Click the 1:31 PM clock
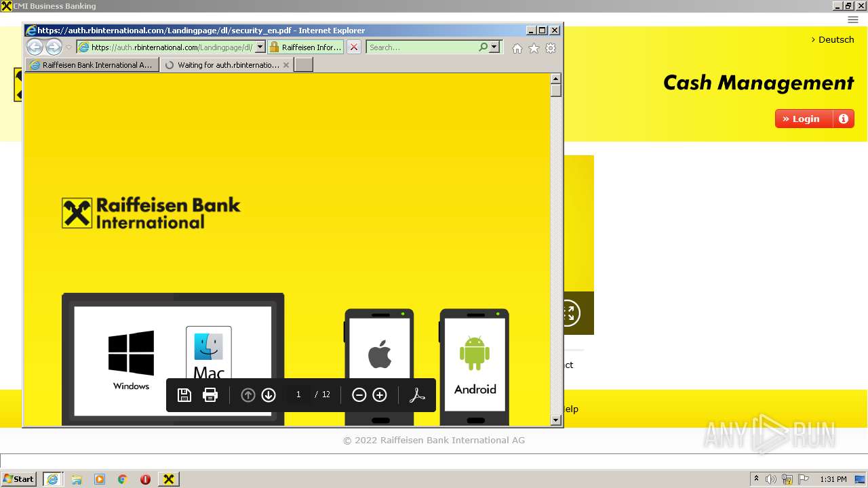The width and height of the screenshot is (868, 488). click(833, 479)
